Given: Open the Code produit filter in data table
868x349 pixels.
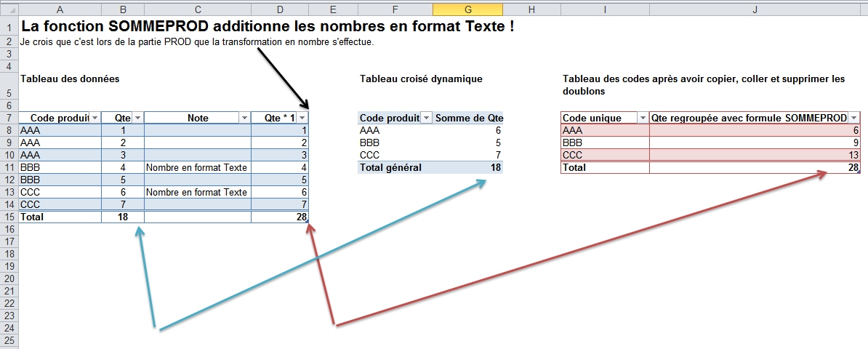Looking at the screenshot, I should [95, 118].
